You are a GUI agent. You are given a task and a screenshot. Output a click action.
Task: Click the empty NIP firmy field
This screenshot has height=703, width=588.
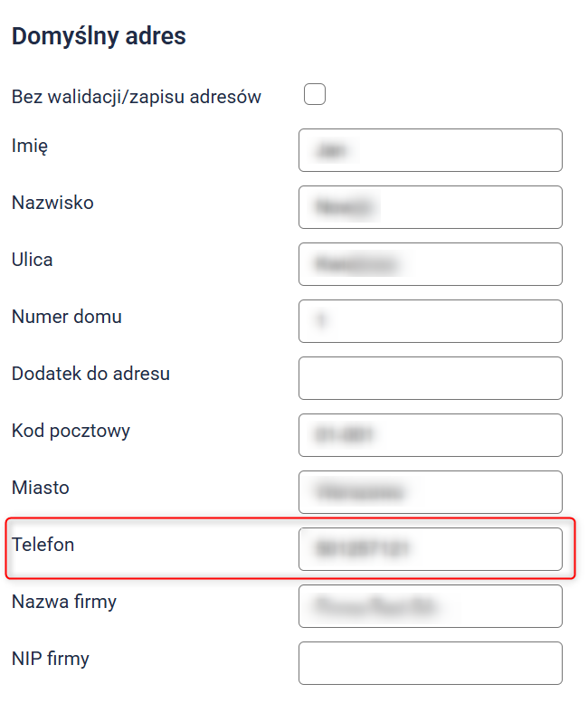pyautogui.click(x=430, y=663)
